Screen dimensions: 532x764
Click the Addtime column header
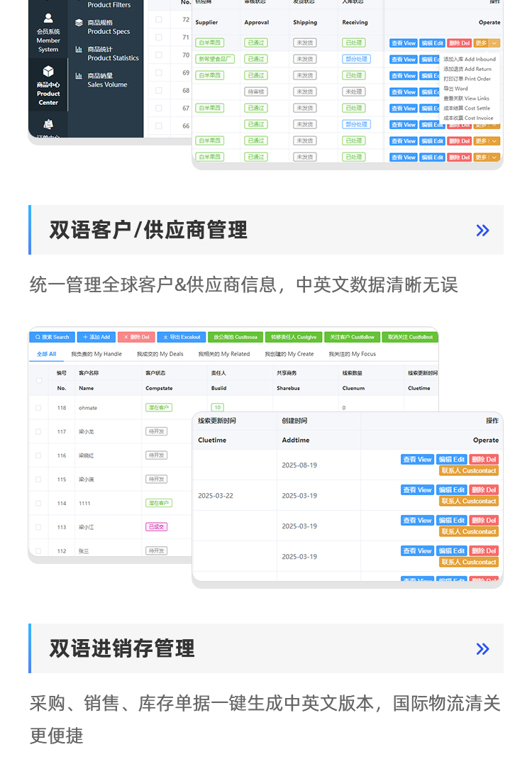(x=295, y=440)
